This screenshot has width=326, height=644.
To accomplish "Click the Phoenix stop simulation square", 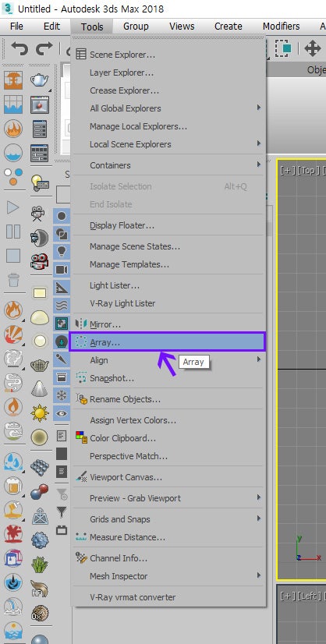I will tap(13, 256).
